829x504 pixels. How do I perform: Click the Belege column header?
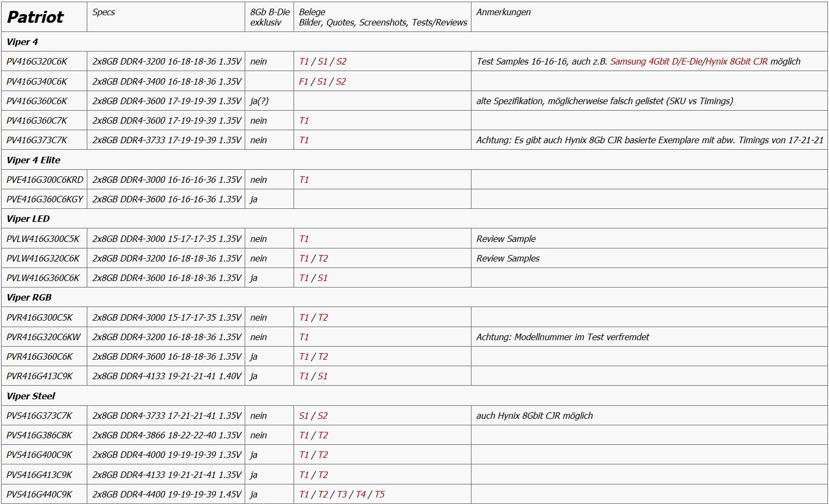pos(383,17)
